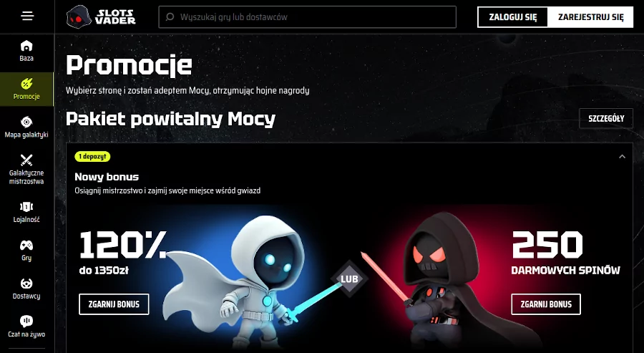Claim the 120% bonus with Zgarnij Bonus
Image resolution: width=644 pixels, height=353 pixels.
[114, 304]
